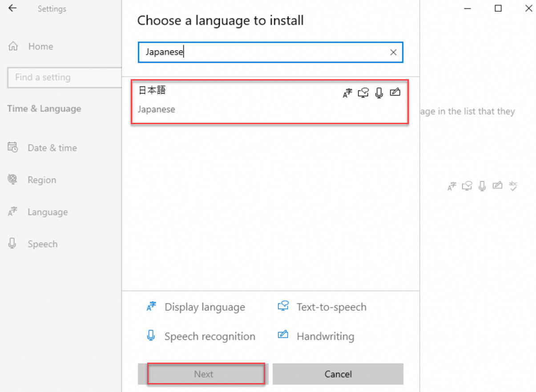Click the Display language legend label
Viewport: 536px width, 392px height.
pos(205,307)
